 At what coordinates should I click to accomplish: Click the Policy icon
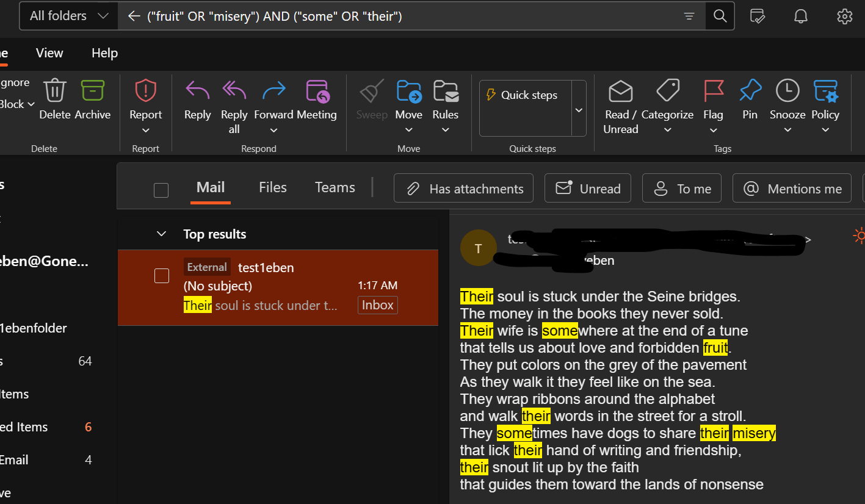tap(825, 91)
